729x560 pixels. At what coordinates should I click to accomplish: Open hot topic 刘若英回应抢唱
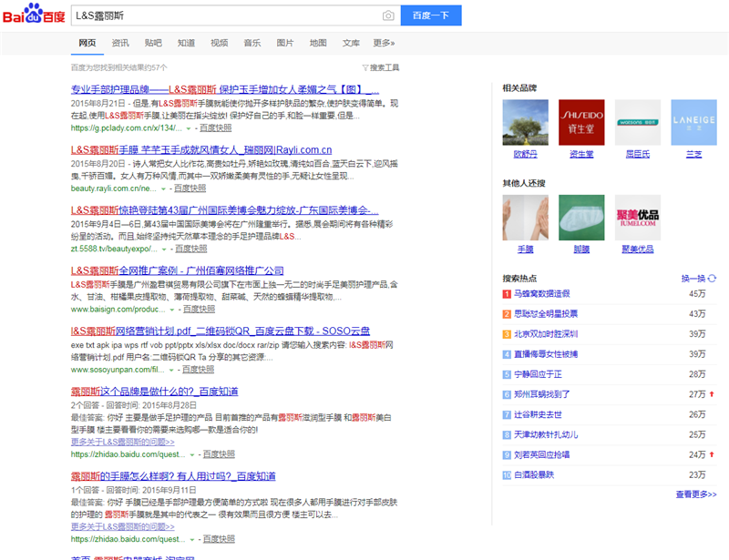(x=542, y=455)
